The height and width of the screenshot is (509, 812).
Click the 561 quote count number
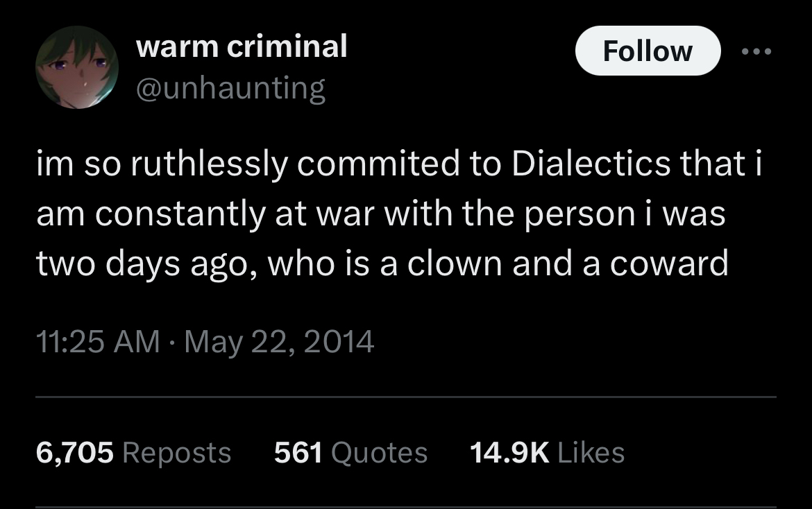298,453
